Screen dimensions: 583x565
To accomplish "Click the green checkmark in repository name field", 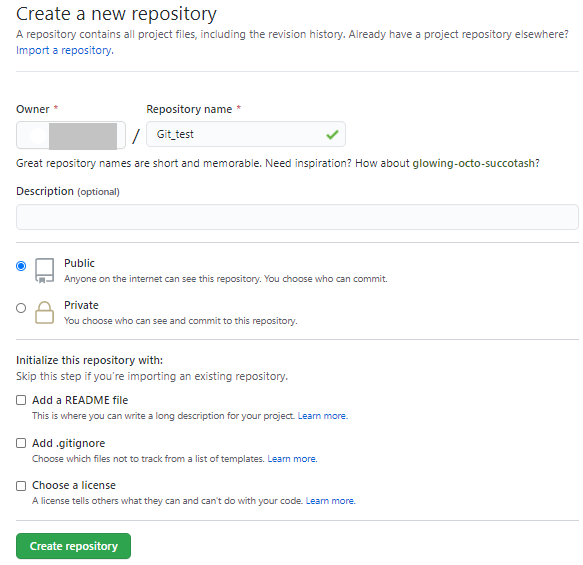I will [332, 135].
